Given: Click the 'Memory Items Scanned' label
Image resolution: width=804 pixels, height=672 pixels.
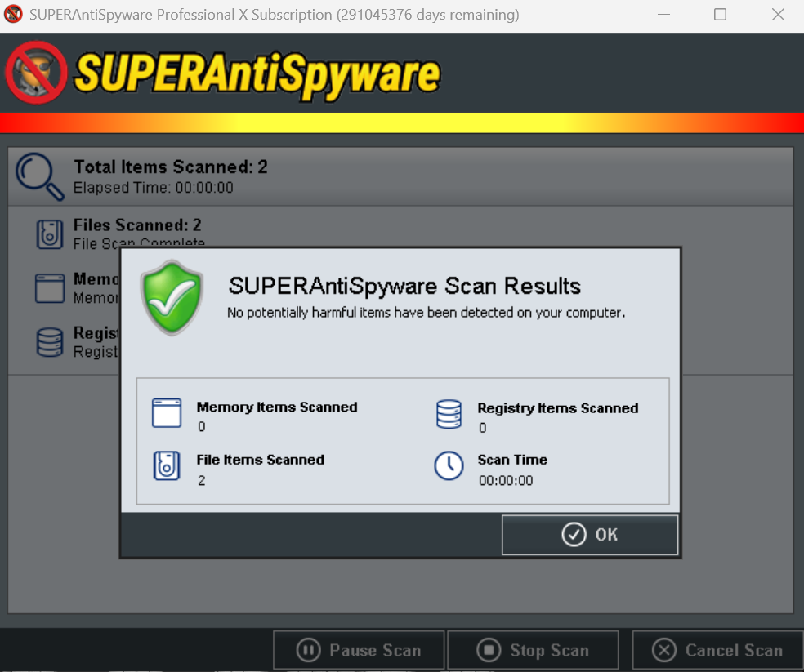Looking at the screenshot, I should coord(277,407).
